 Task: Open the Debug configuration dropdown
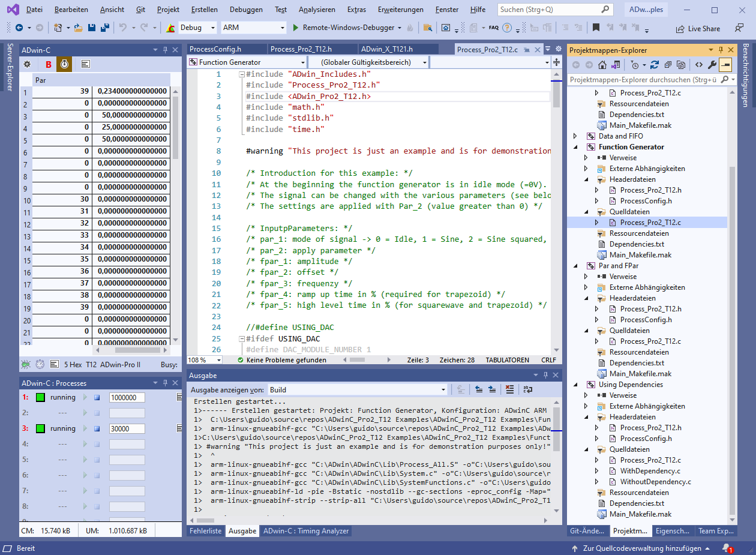212,28
